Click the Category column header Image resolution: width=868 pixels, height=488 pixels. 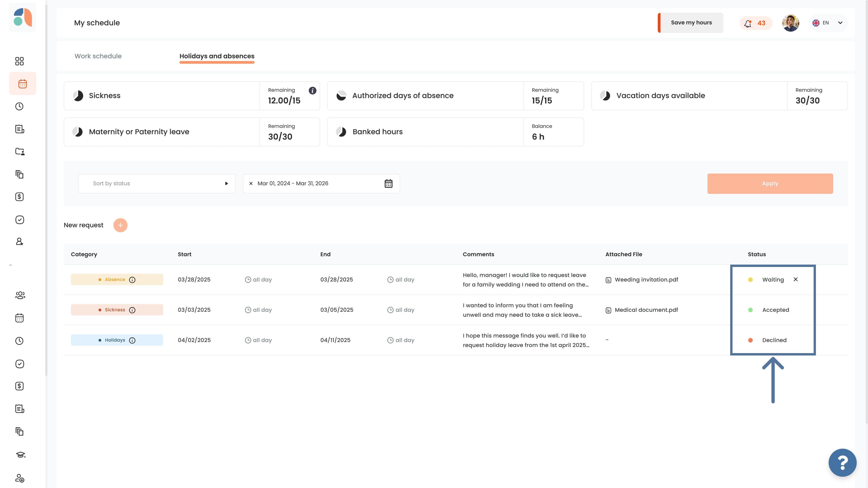84,254
